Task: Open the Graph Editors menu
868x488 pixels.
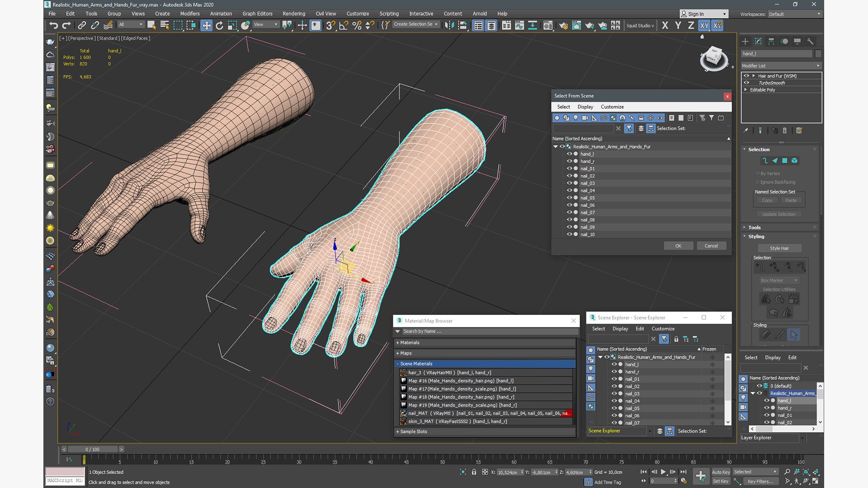Action: coord(257,14)
